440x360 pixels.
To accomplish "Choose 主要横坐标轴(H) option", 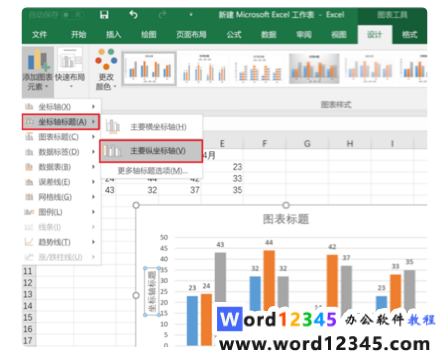I will (152, 127).
